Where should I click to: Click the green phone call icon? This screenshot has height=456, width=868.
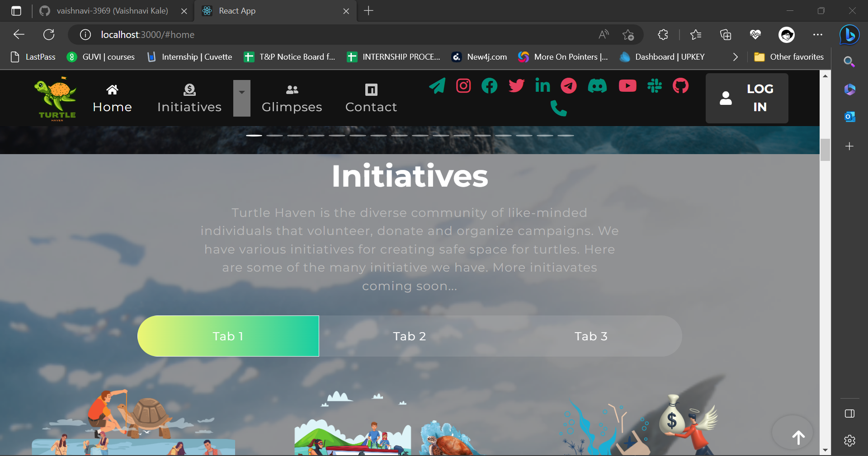tap(559, 108)
